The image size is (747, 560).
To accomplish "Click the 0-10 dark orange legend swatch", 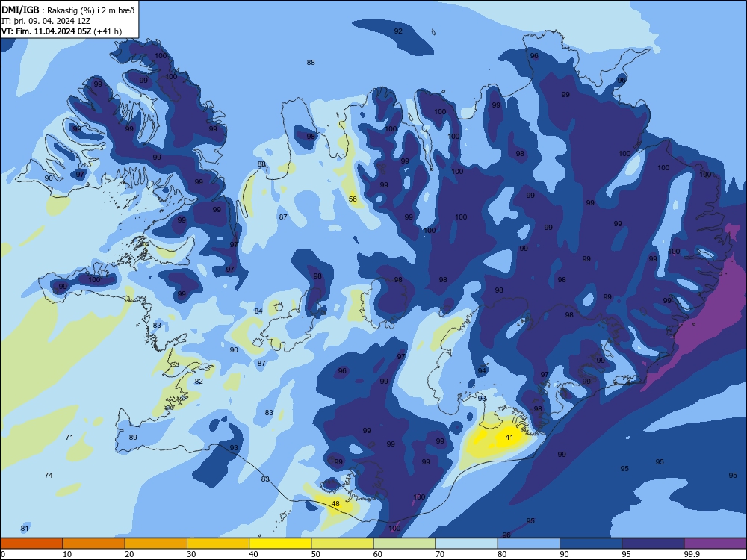I will 31,544.
